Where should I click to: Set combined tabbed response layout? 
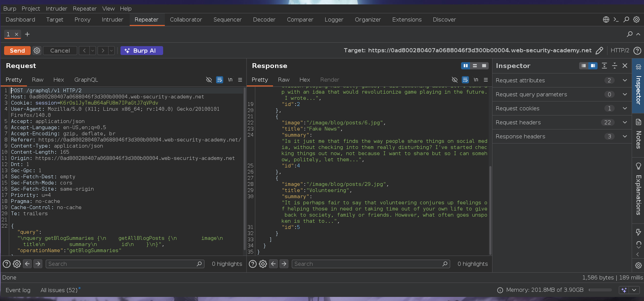484,66
